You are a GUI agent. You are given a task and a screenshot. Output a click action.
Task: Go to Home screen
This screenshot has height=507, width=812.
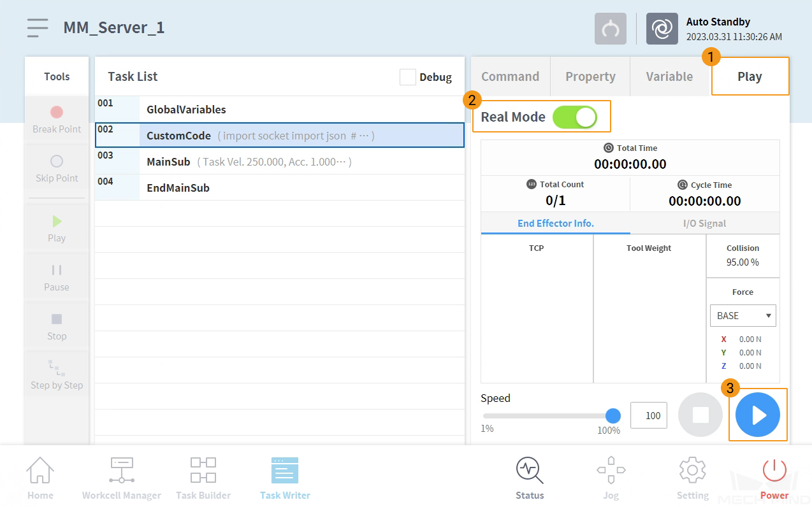[x=40, y=478]
